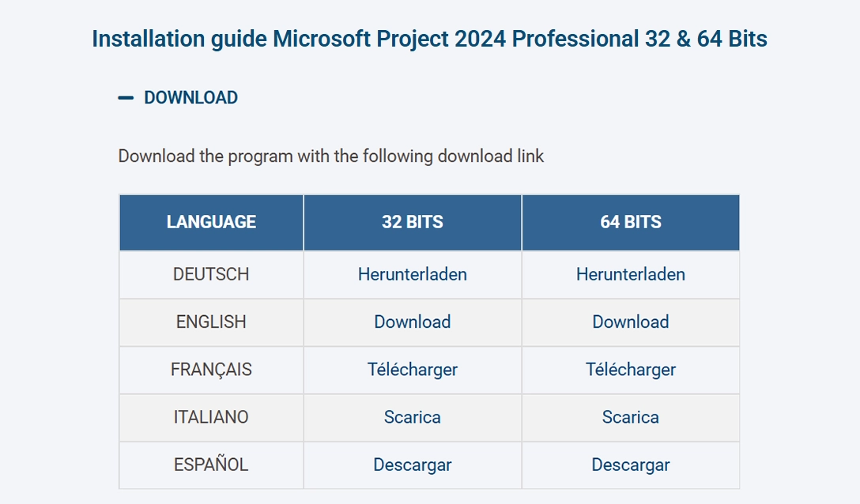Click the LANGUAGE column header

pyautogui.click(x=211, y=222)
